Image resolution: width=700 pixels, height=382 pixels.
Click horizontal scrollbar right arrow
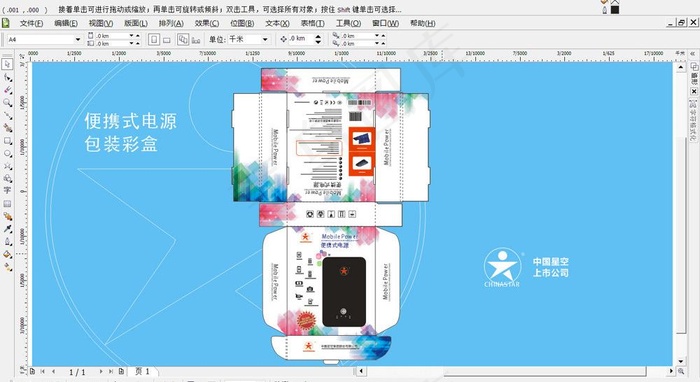tap(671, 371)
